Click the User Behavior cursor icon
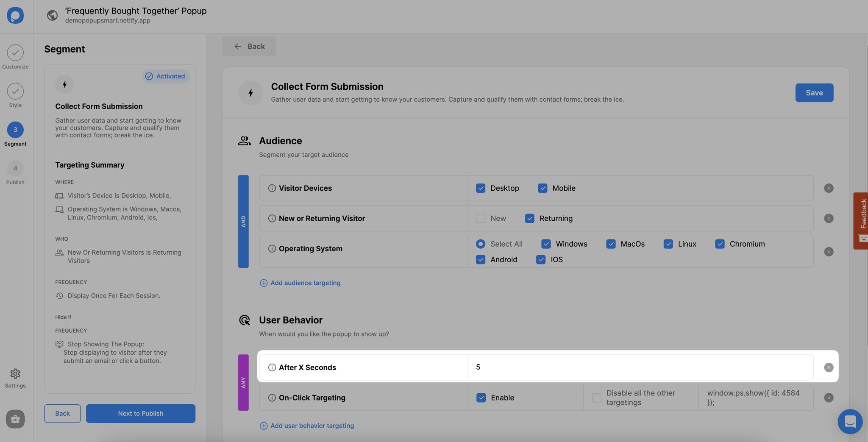Image resolution: width=868 pixels, height=442 pixels. [x=245, y=320]
